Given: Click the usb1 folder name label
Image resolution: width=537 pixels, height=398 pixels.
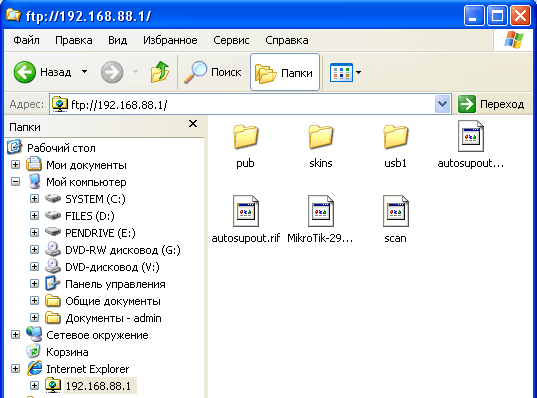Looking at the screenshot, I should coord(396,163).
